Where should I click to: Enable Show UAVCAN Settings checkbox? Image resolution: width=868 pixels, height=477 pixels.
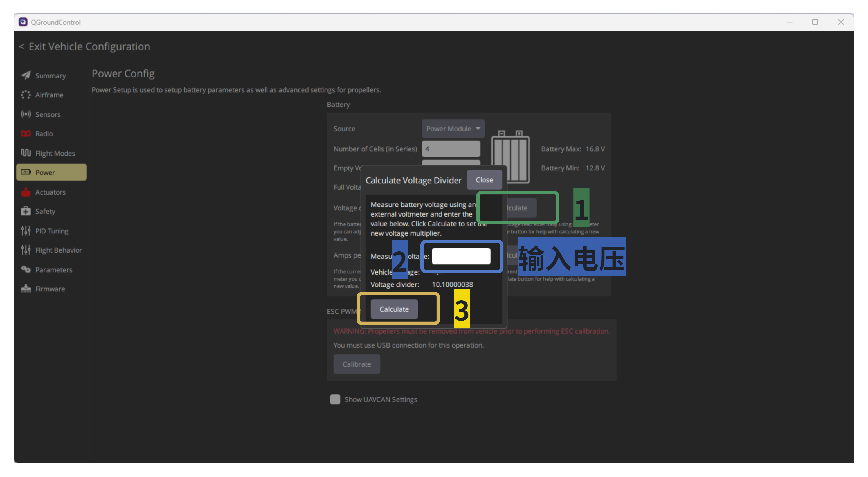click(335, 399)
